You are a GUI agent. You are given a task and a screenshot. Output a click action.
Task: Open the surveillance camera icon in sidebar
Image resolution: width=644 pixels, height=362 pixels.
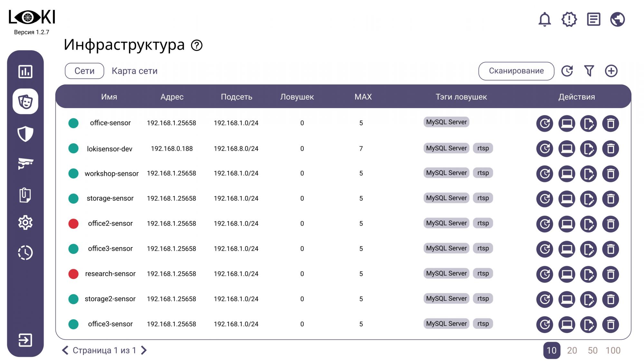click(25, 163)
